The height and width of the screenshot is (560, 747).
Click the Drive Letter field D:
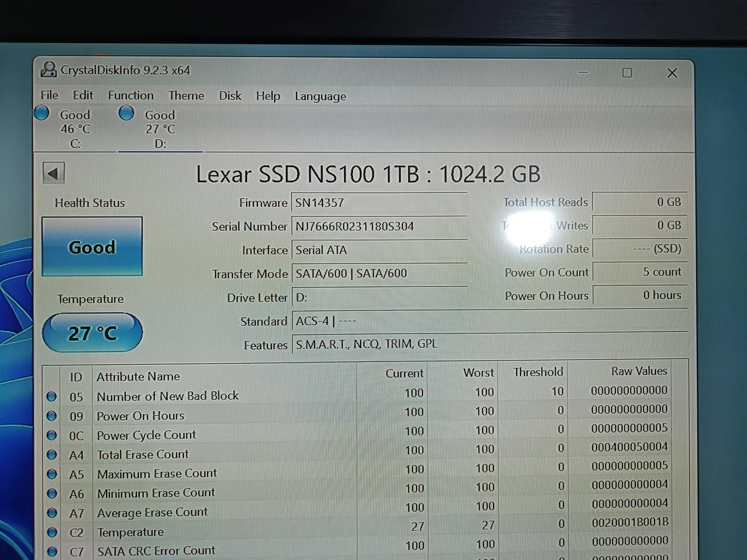pyautogui.click(x=379, y=297)
